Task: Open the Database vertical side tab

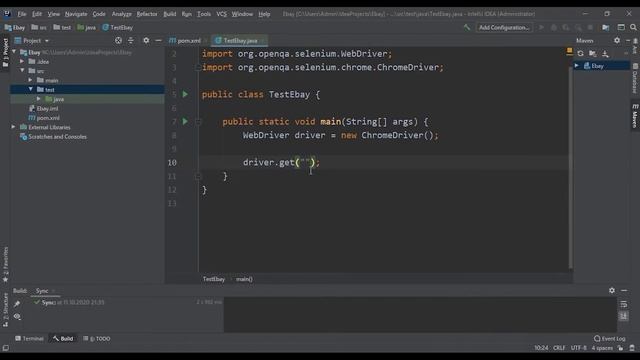Action: point(635,78)
